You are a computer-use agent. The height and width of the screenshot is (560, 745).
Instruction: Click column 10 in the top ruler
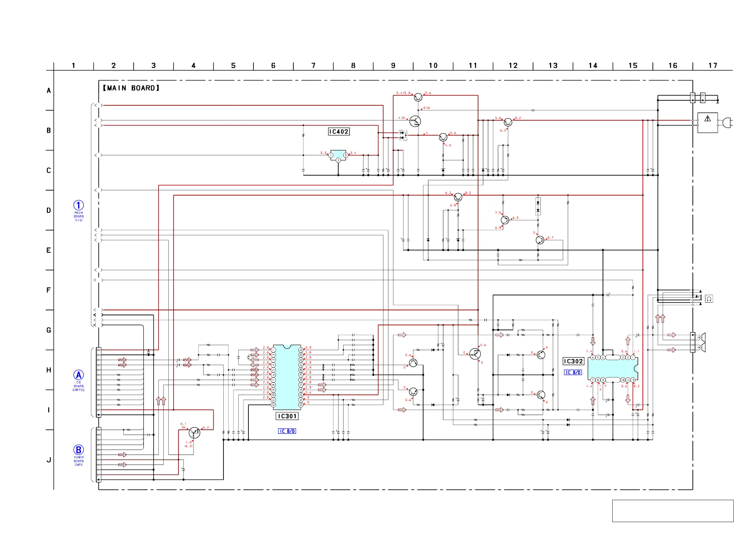click(433, 66)
